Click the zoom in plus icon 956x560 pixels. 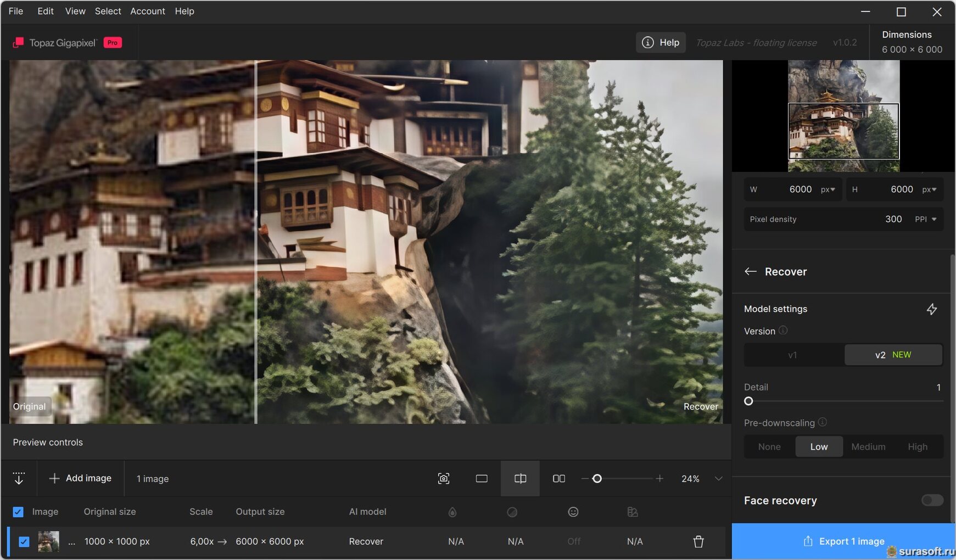[x=659, y=479]
